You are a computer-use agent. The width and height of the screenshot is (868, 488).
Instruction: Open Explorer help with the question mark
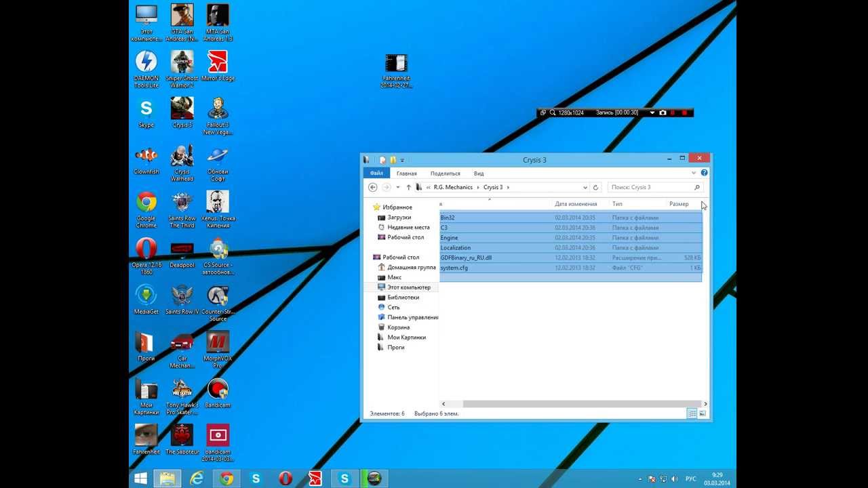click(704, 173)
